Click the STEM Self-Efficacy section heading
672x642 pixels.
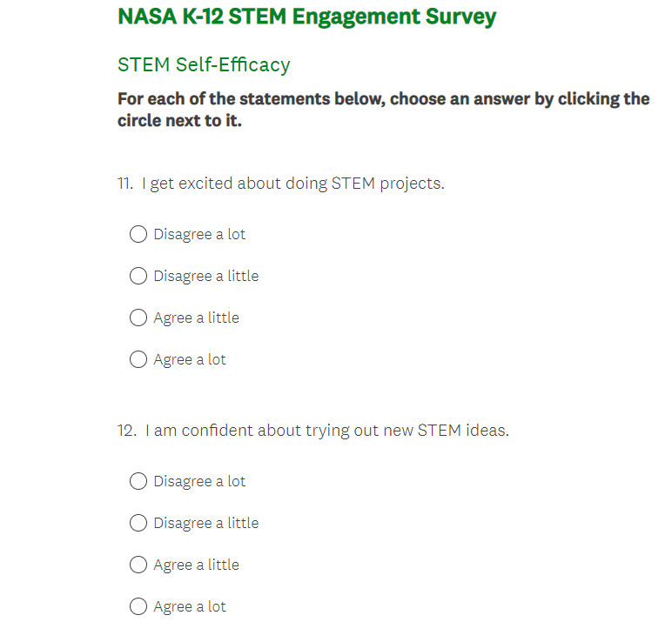[204, 64]
